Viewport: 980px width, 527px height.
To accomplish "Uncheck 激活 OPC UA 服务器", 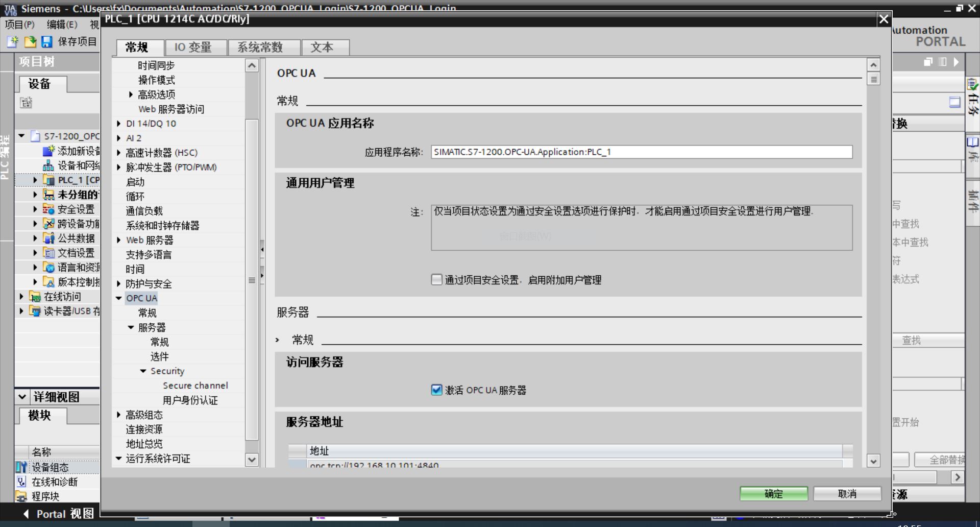I will click(436, 390).
